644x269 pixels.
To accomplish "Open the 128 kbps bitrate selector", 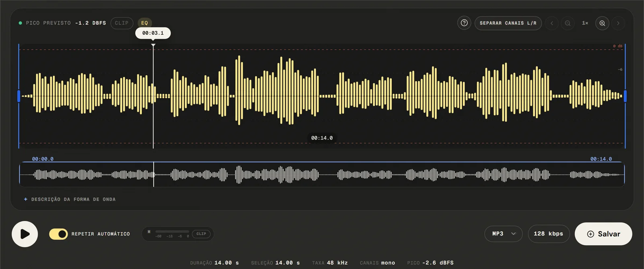I will 549,234.
